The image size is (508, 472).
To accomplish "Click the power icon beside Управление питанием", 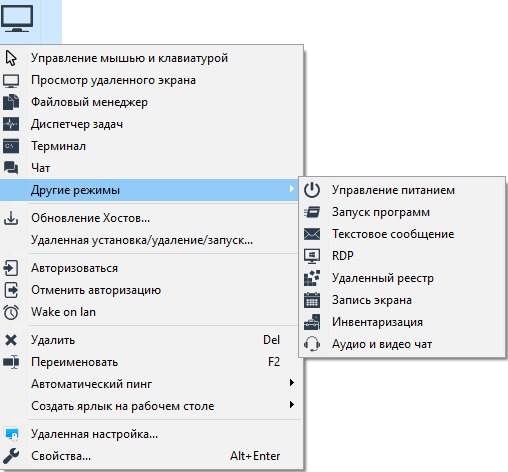I will [x=312, y=190].
